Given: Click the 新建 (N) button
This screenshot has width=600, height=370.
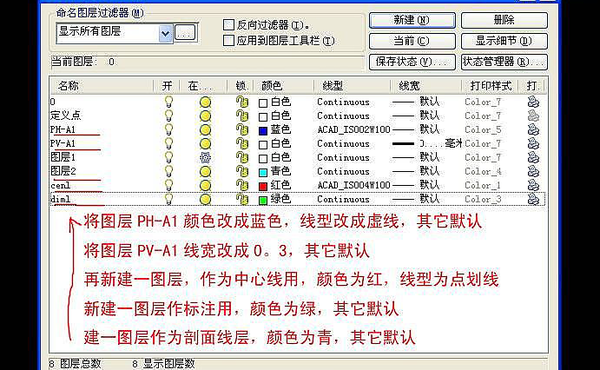Looking at the screenshot, I should [412, 20].
